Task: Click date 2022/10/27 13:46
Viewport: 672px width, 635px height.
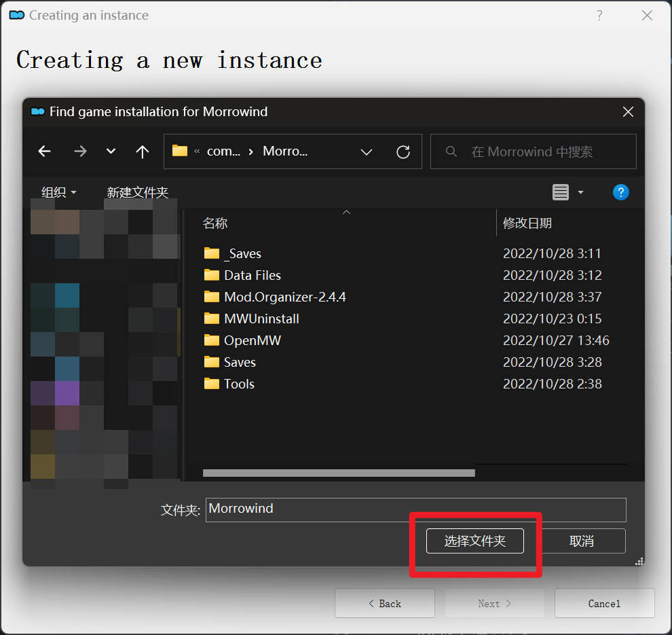Action: pos(556,340)
